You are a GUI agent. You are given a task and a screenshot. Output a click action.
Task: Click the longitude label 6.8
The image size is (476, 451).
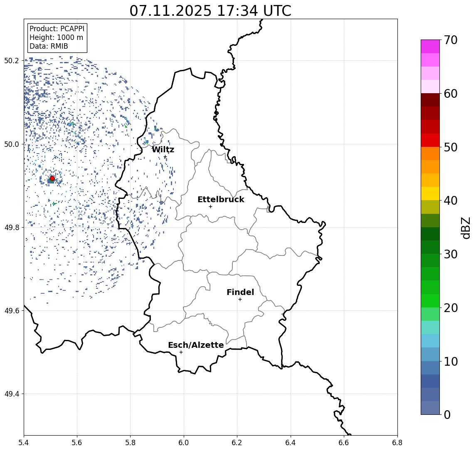pos(397,443)
